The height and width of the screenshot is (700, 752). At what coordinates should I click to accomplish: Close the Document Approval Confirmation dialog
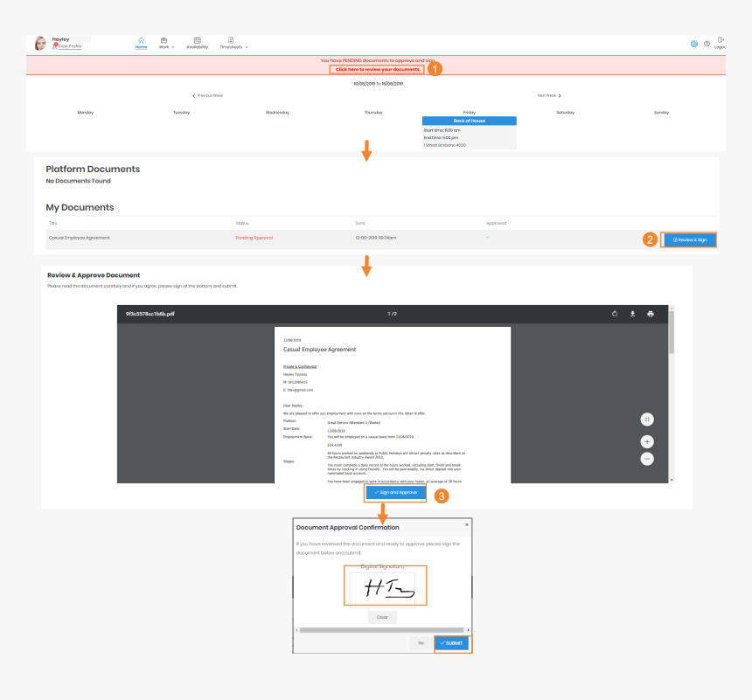(x=467, y=524)
